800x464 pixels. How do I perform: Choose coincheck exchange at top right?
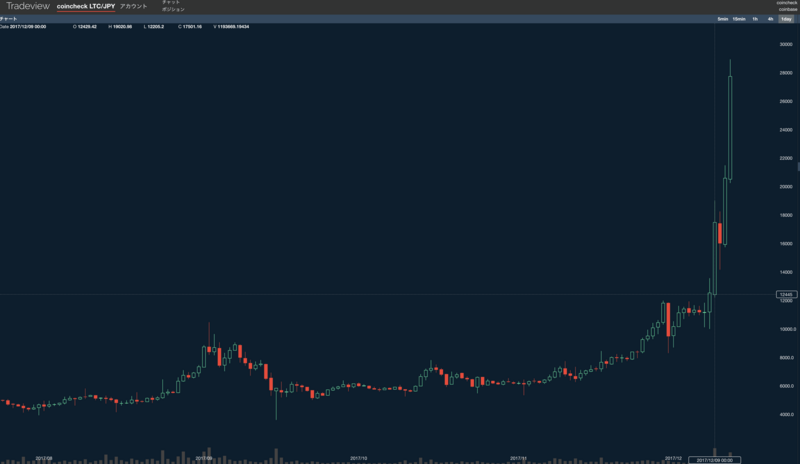(x=787, y=3)
